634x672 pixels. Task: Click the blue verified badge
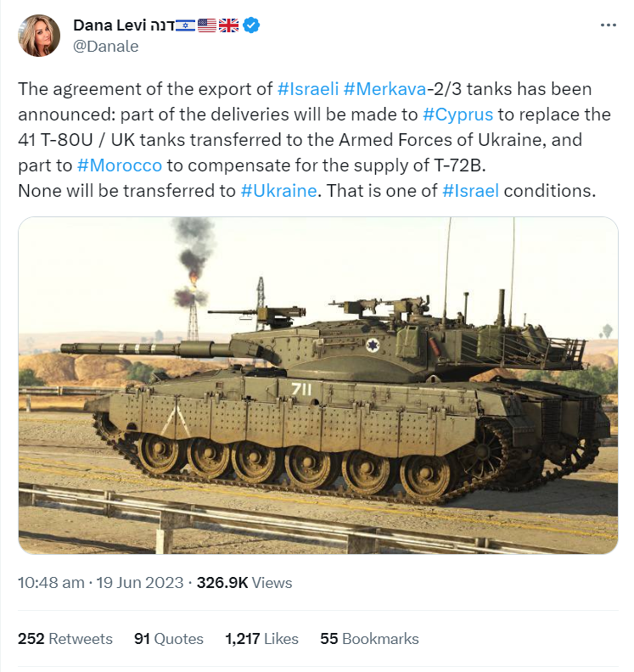pos(252,25)
